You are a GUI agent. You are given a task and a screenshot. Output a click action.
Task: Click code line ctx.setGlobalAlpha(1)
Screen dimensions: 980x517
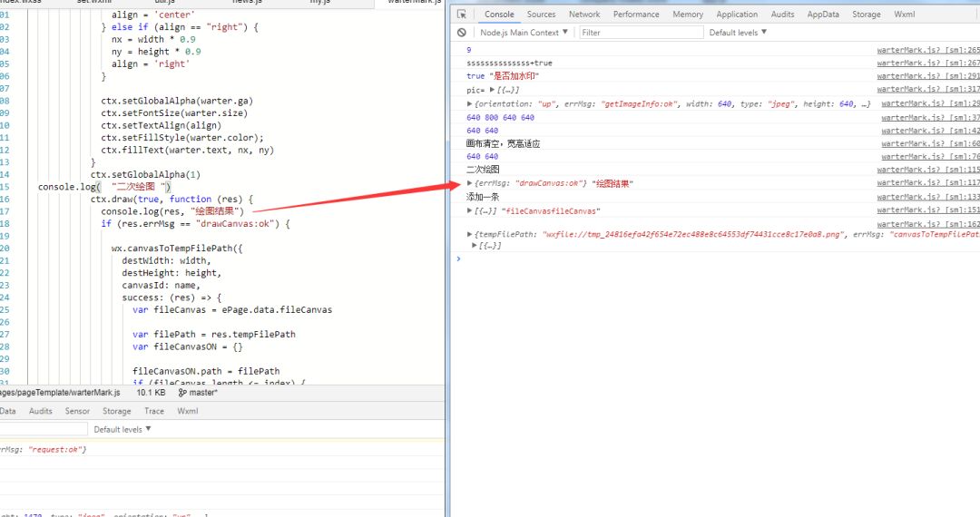145,175
